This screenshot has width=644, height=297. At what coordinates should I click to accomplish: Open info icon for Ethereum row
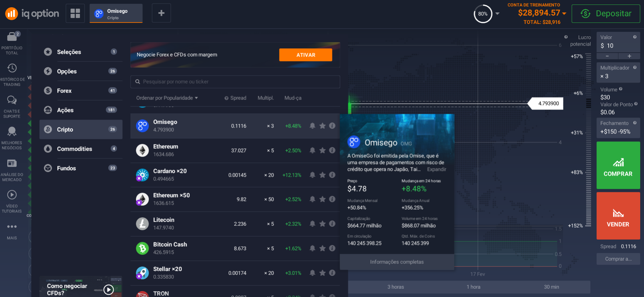click(x=332, y=150)
